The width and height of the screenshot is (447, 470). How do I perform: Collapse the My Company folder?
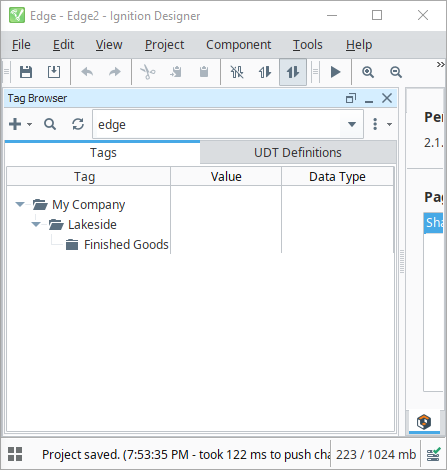pos(20,204)
